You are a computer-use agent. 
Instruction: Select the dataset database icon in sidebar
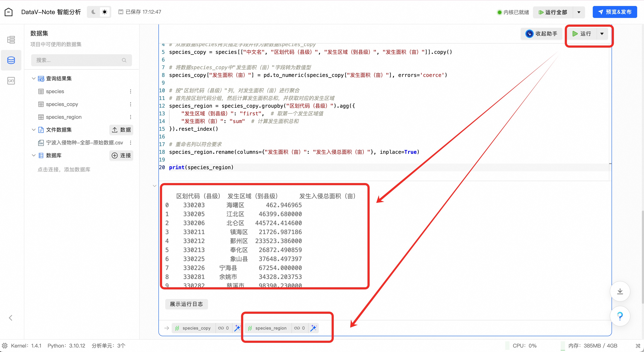coord(11,60)
